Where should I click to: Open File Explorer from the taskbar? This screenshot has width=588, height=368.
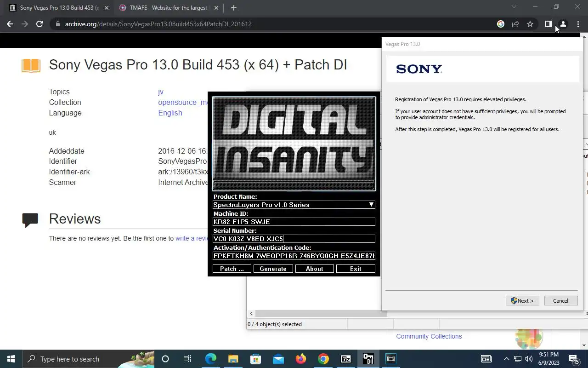point(233,359)
